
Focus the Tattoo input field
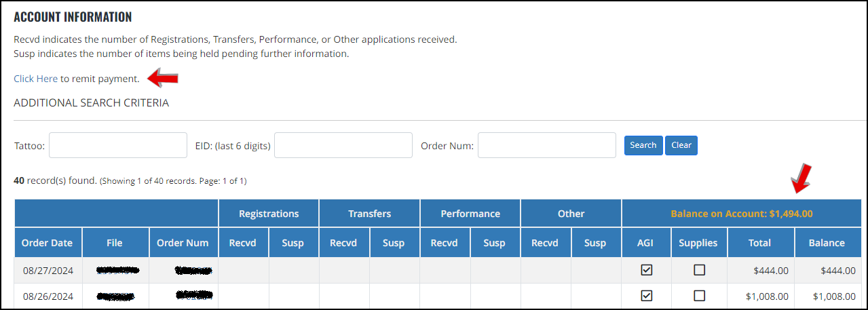pos(118,145)
